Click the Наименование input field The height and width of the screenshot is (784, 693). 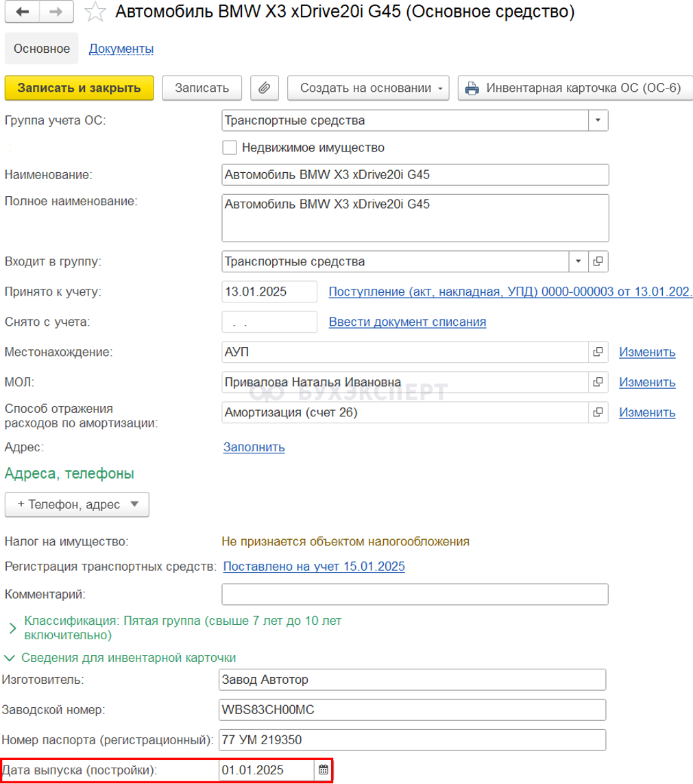415,175
